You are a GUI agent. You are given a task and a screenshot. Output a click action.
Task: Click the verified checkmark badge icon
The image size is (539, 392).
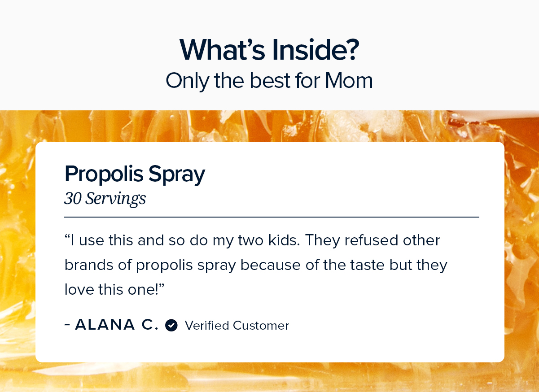[x=171, y=325]
